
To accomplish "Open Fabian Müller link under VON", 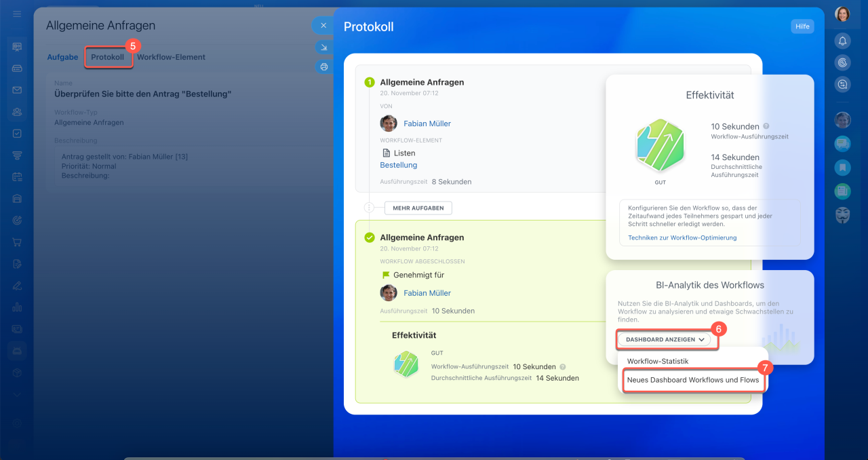I will 427,123.
